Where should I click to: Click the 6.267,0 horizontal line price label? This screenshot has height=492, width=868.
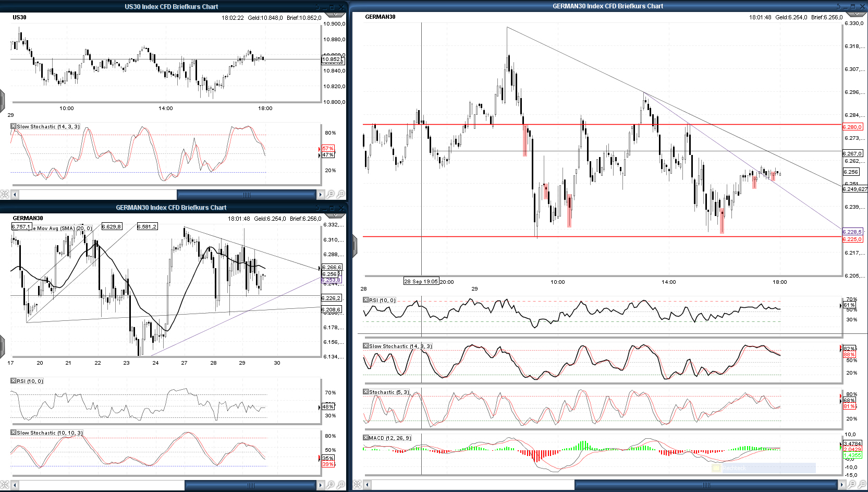pyautogui.click(x=853, y=153)
